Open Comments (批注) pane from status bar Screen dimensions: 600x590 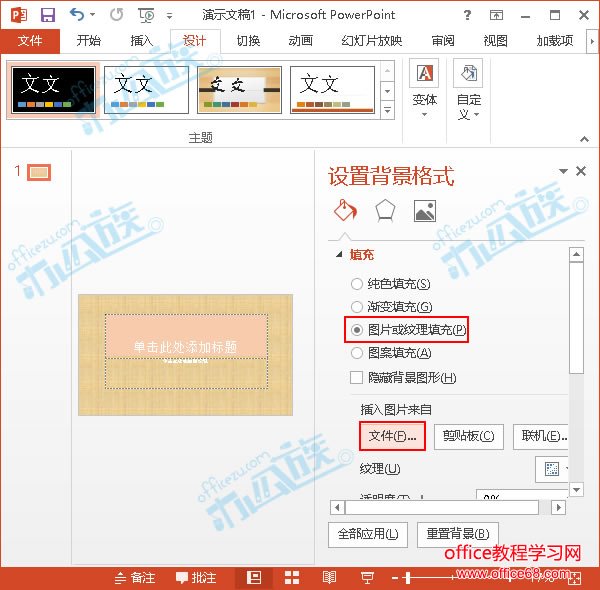point(196,578)
